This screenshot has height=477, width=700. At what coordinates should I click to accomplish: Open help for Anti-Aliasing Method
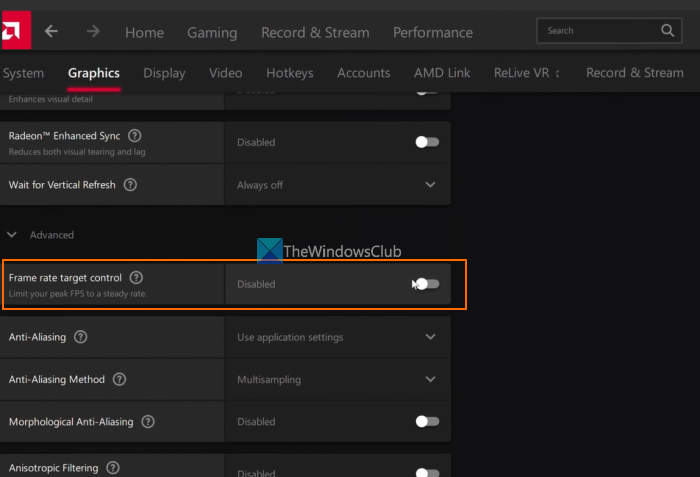119,379
